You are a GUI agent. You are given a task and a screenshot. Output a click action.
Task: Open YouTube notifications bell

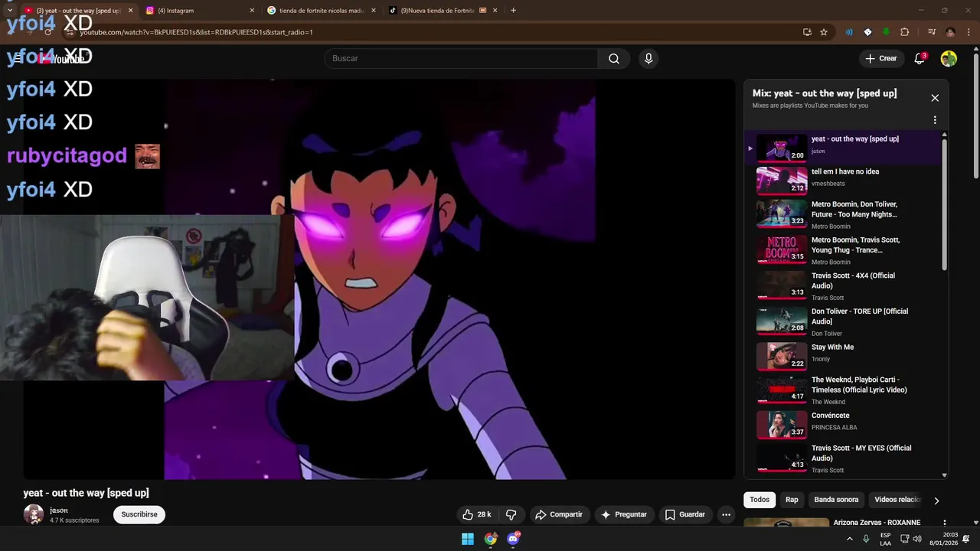click(x=920, y=59)
